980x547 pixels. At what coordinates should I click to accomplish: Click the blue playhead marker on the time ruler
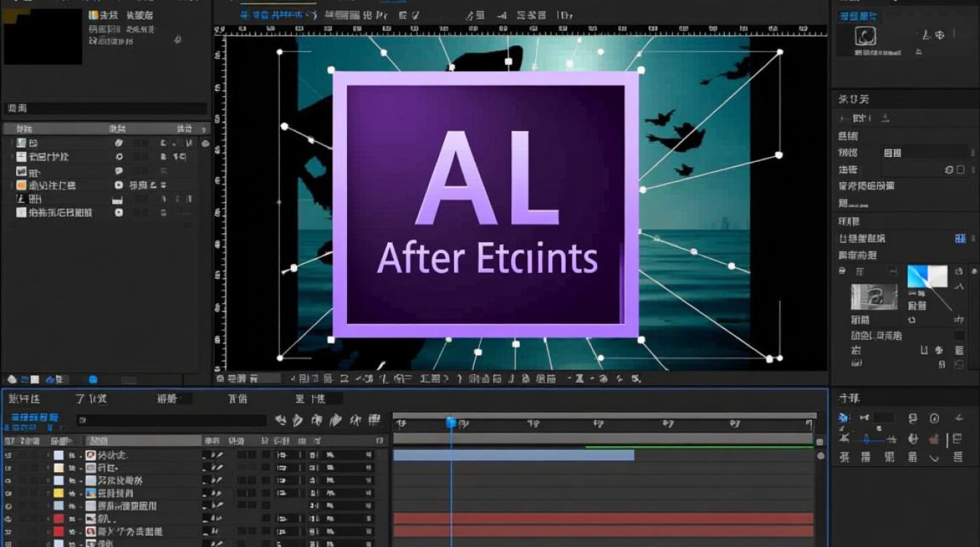coord(451,422)
